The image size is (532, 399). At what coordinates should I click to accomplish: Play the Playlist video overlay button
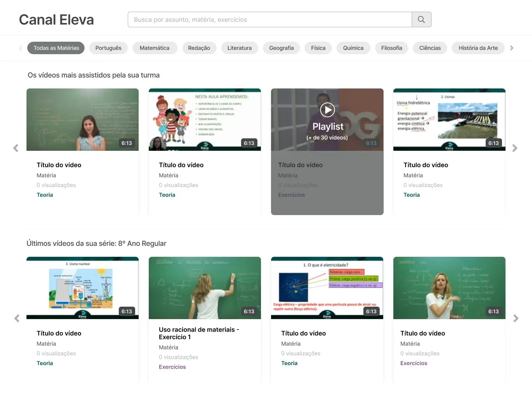[328, 110]
